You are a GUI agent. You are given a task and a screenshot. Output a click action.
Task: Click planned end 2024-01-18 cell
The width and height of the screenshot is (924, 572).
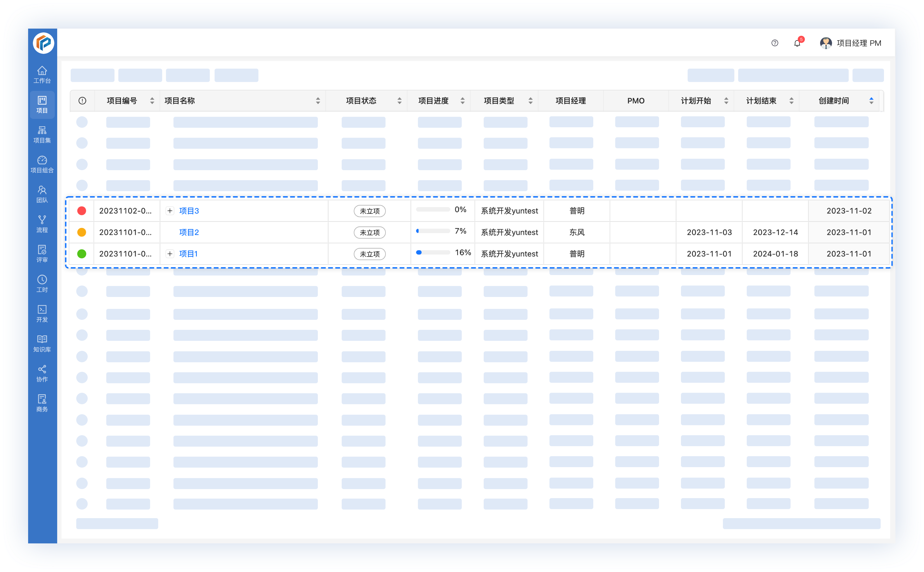point(775,254)
